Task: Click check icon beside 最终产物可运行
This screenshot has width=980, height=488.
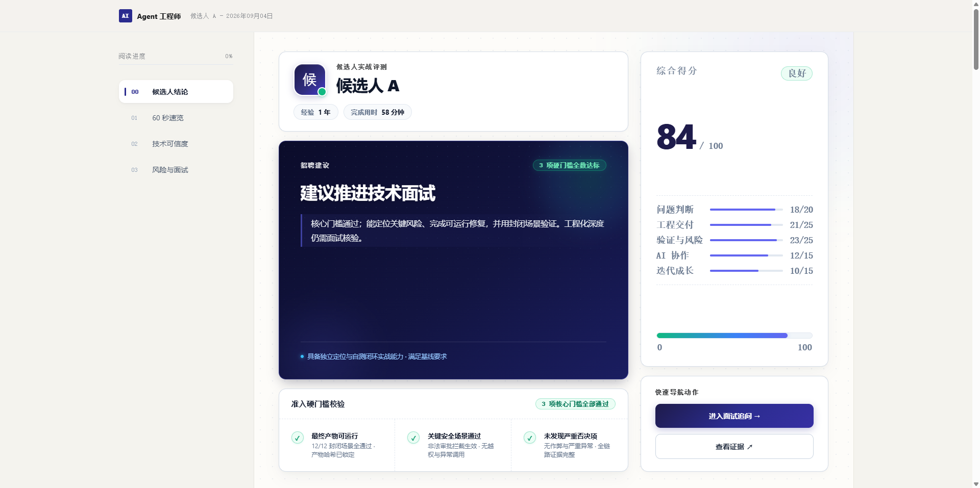Action: pos(298,438)
